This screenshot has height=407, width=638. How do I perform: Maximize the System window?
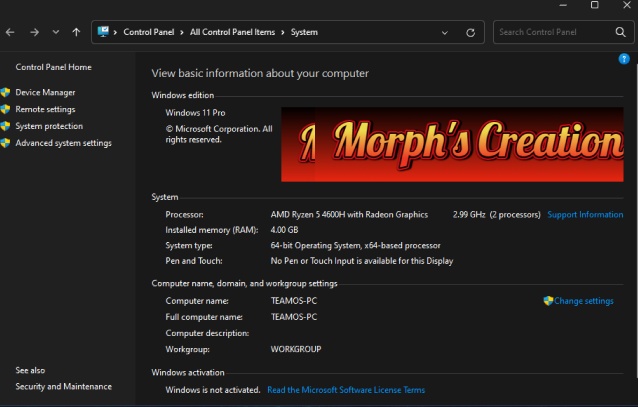[x=594, y=5]
